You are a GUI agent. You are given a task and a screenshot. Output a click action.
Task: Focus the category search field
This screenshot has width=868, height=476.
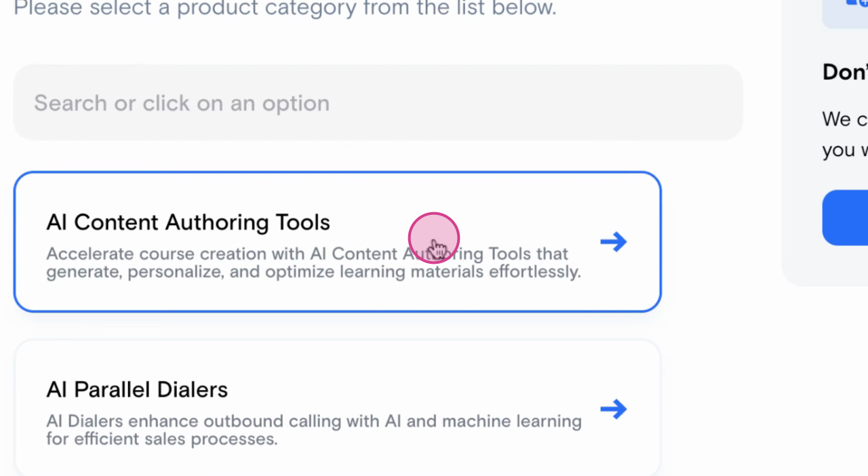[x=378, y=103]
